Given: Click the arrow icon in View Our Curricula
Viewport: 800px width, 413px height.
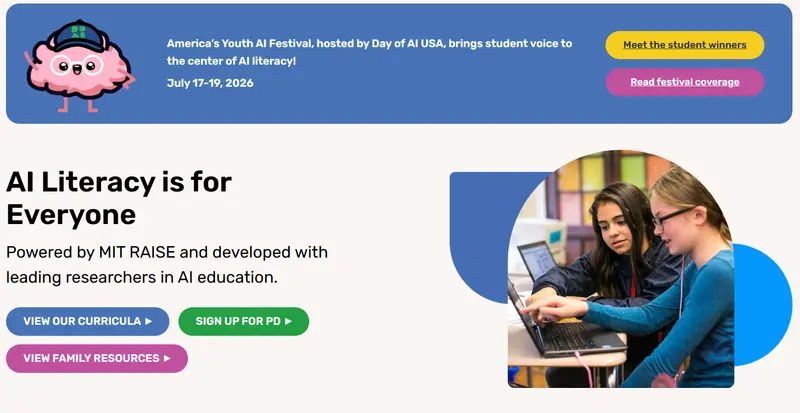Looking at the screenshot, I should pyautogui.click(x=148, y=321).
